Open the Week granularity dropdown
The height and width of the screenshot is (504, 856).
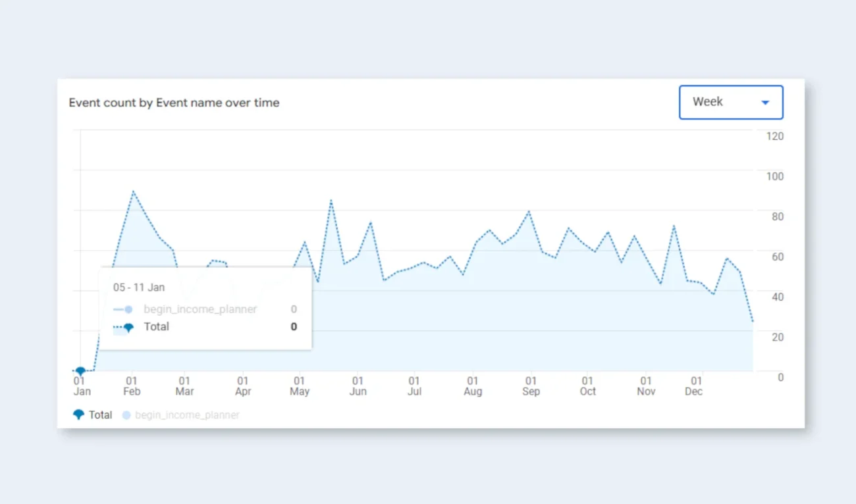(x=731, y=102)
